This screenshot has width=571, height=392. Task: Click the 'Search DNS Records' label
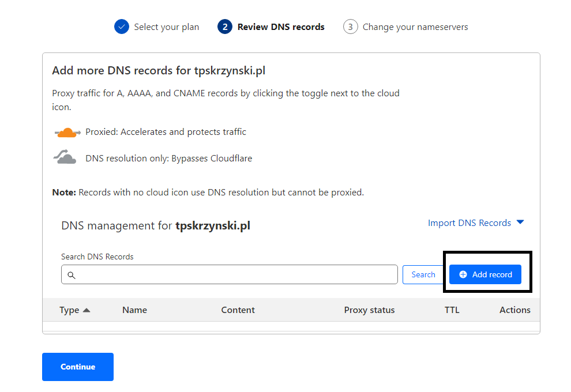[97, 257]
